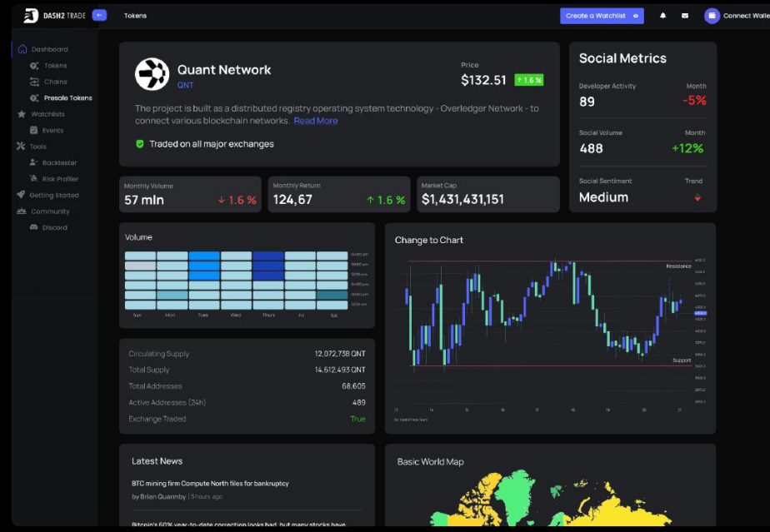Click the Developer Activity -5% figure
Image resolution: width=770 pixels, height=532 pixels.
[x=694, y=101]
